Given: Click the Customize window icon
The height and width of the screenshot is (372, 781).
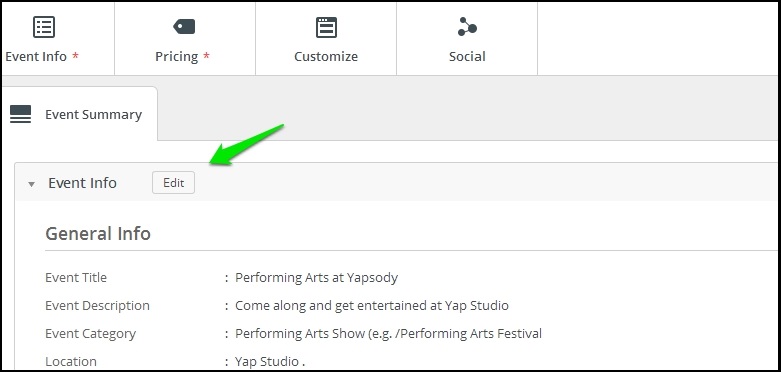Looking at the screenshot, I should coord(326,27).
